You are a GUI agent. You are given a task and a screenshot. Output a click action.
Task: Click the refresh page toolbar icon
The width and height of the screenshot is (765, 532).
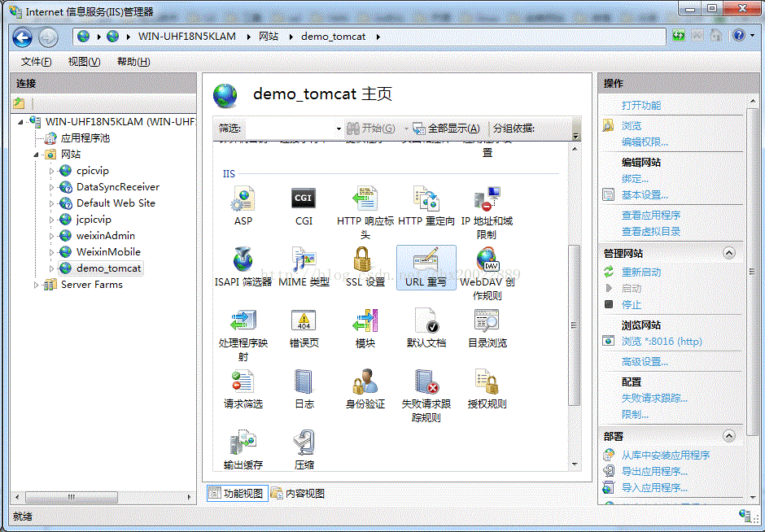coord(678,36)
